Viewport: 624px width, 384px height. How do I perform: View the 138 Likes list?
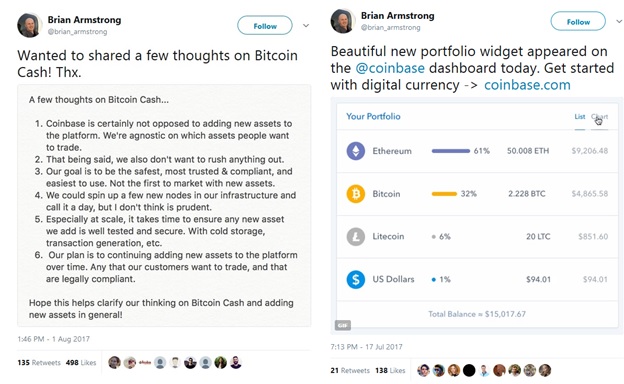390,370
